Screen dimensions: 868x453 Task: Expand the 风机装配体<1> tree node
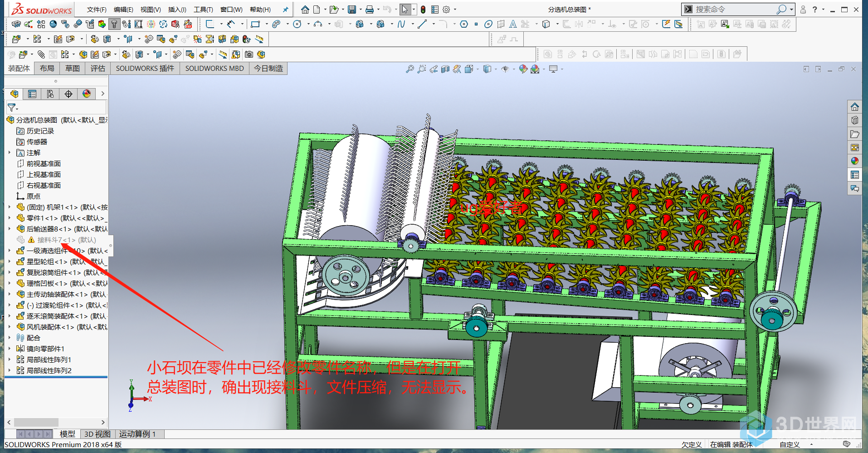(10, 327)
